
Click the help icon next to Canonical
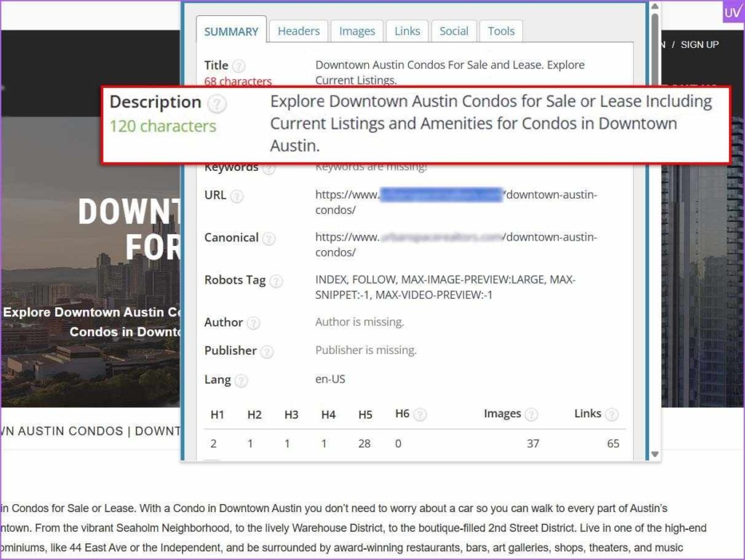coord(269,239)
